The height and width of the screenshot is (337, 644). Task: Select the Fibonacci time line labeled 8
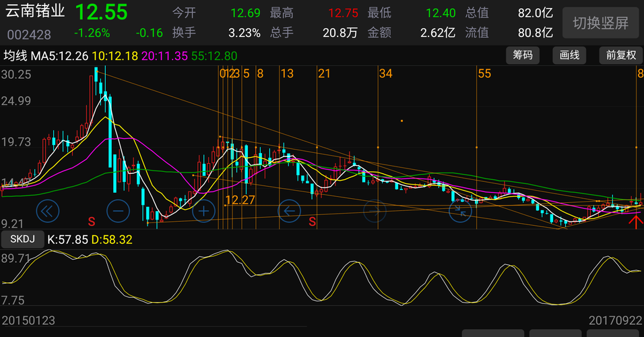(x=260, y=74)
